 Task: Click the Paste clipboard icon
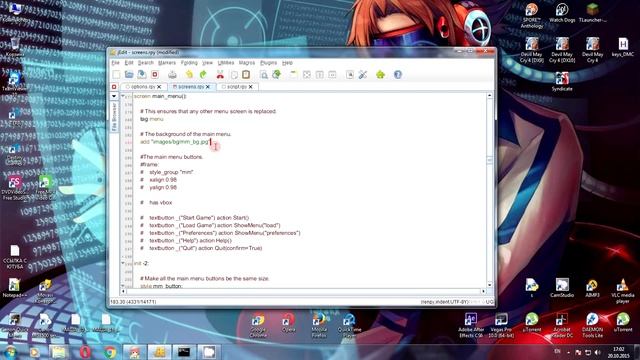coord(246,75)
